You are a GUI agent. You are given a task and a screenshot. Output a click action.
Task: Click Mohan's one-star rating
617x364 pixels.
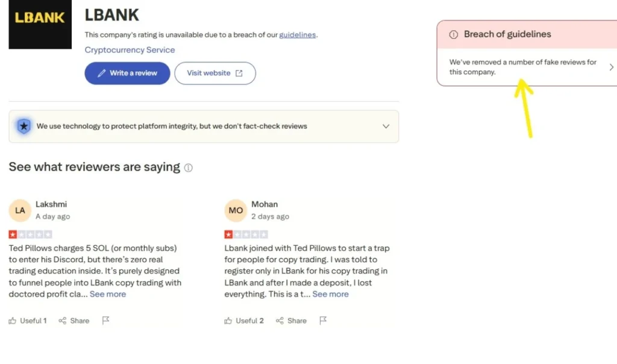[x=246, y=234]
